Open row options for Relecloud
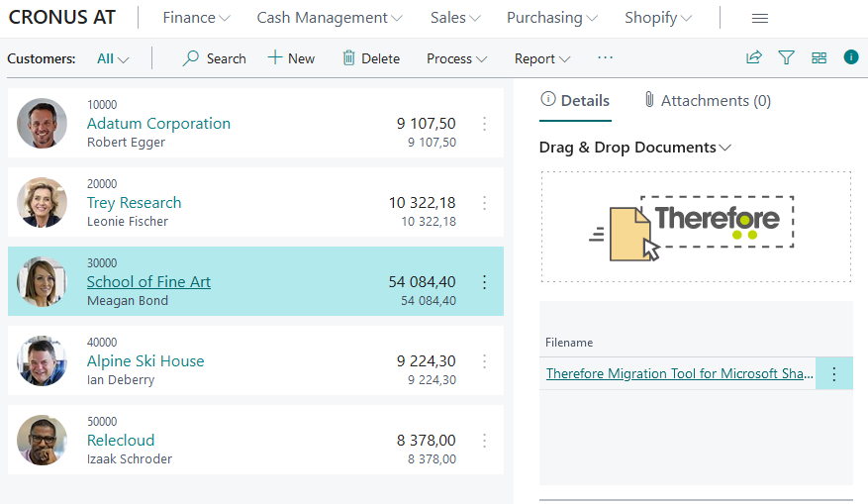Screen dimensions: 868x504 coord(484,441)
